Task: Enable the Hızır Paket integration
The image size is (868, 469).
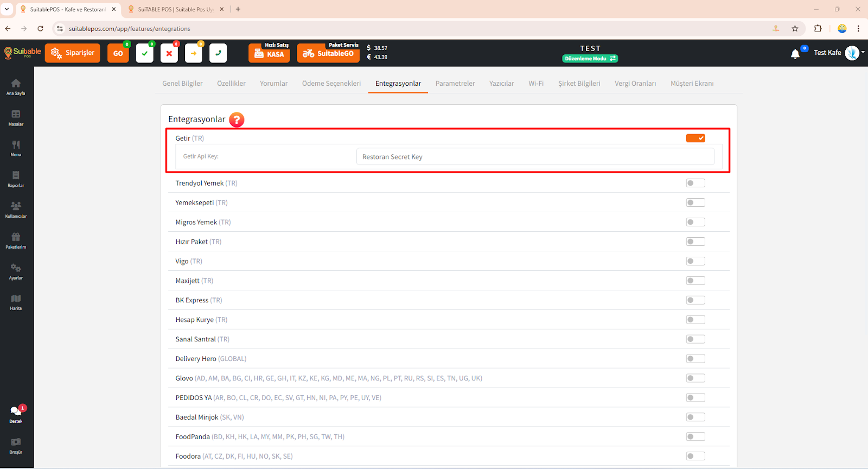Action: 695,242
